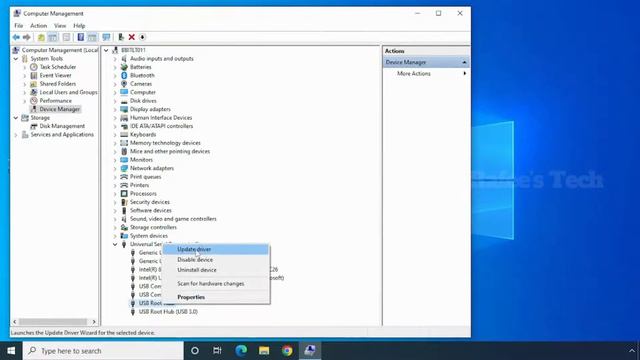The height and width of the screenshot is (360, 640).
Task: Click the left-pane horizontal scrollbar thumb
Action: click(53, 322)
